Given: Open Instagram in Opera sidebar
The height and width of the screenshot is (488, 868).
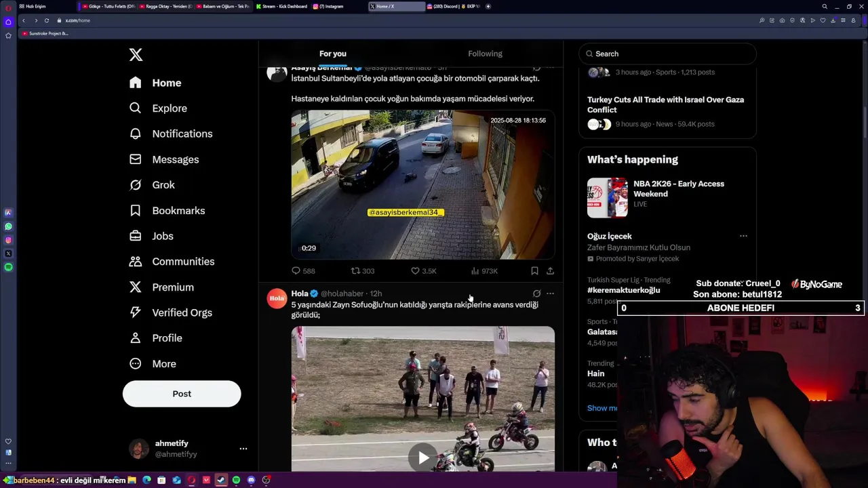Looking at the screenshot, I should point(8,240).
